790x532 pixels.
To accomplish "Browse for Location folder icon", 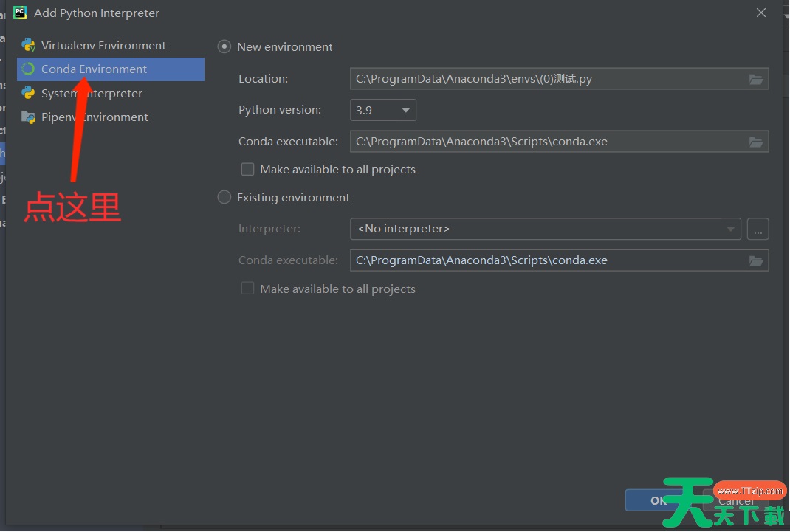I will (x=755, y=79).
